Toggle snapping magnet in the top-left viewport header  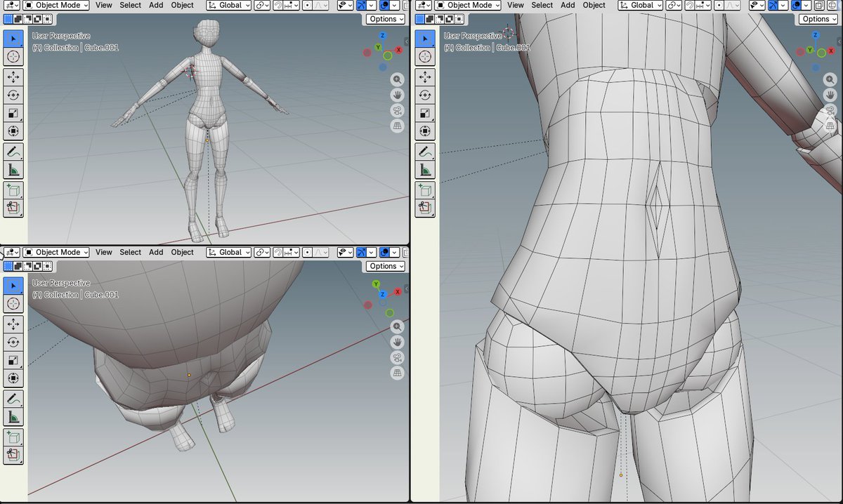277,5
